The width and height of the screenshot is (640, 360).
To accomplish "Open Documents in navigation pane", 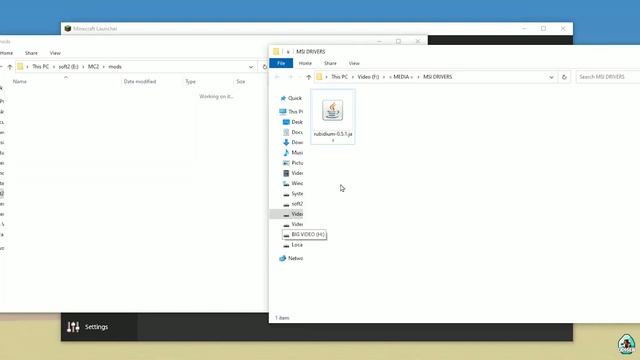I will [293, 132].
